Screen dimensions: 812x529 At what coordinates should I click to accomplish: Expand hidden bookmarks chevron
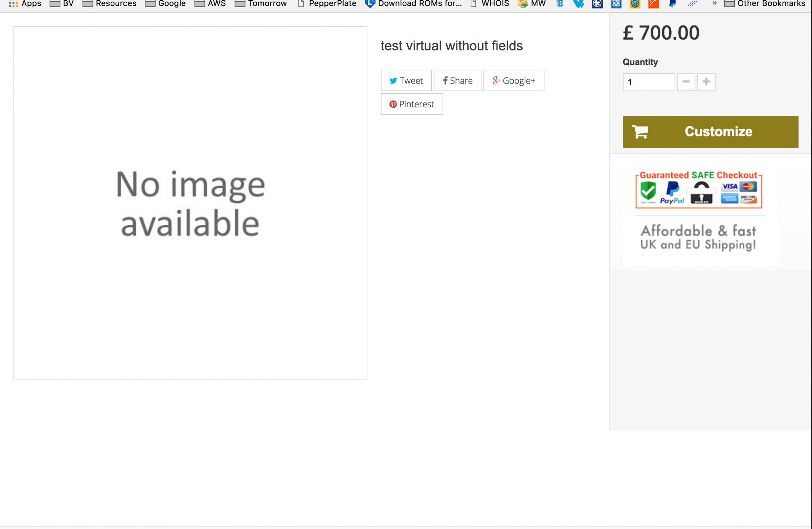tap(714, 3)
